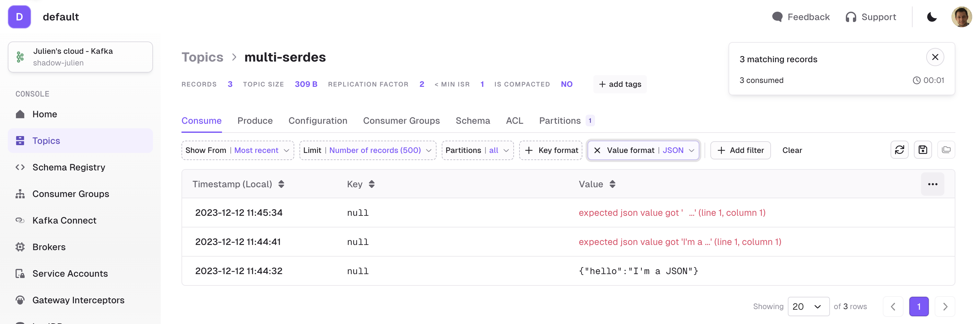
Task: Add a Key format filter
Action: [x=551, y=151]
